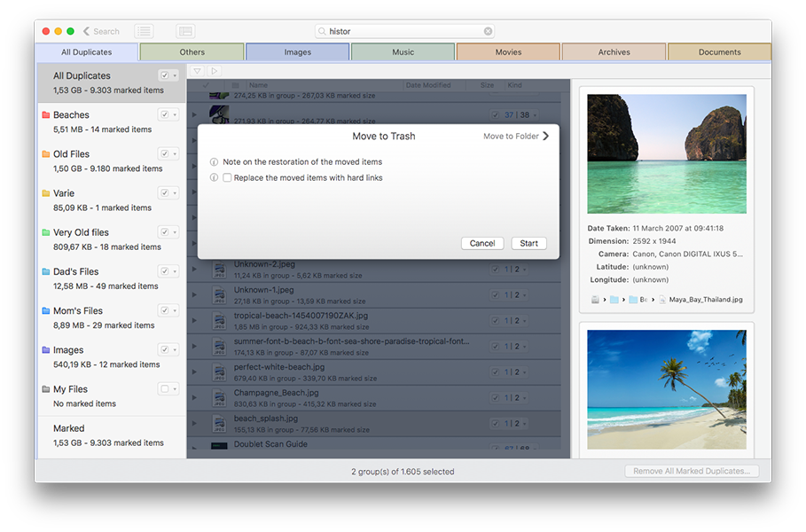Toggle the Varie mark checkbox
The image size is (806, 532).
coord(165,192)
